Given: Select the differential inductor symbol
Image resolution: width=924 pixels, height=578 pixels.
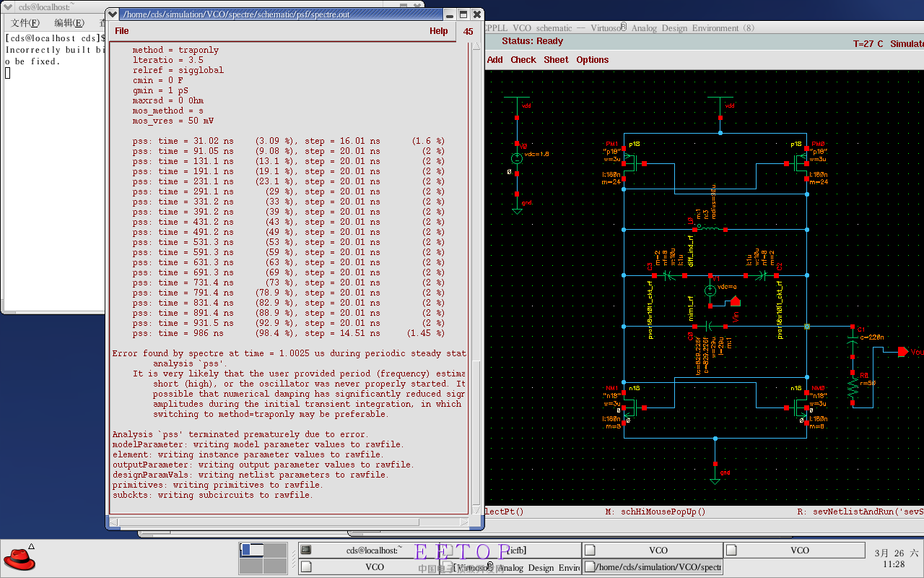Looking at the screenshot, I should point(711,228).
